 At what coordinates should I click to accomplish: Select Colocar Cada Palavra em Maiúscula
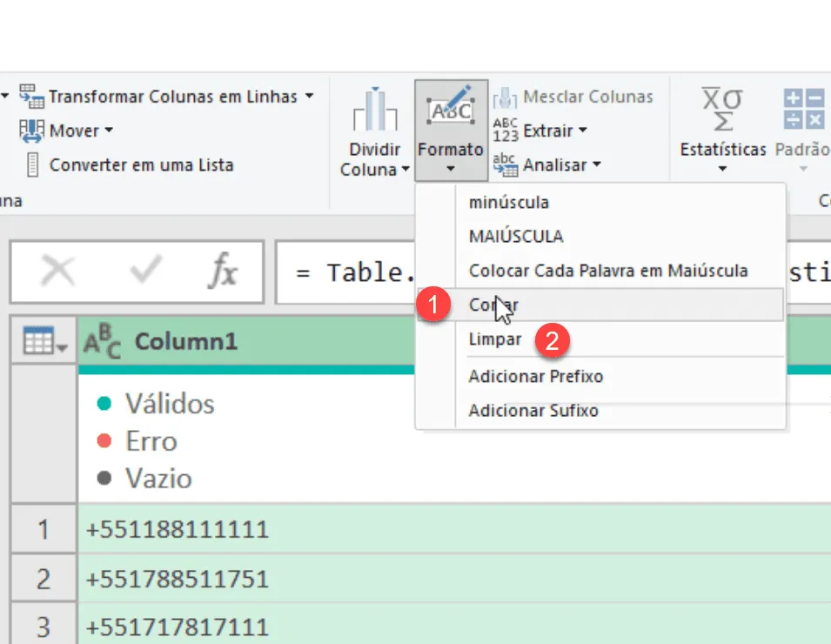pos(600,271)
